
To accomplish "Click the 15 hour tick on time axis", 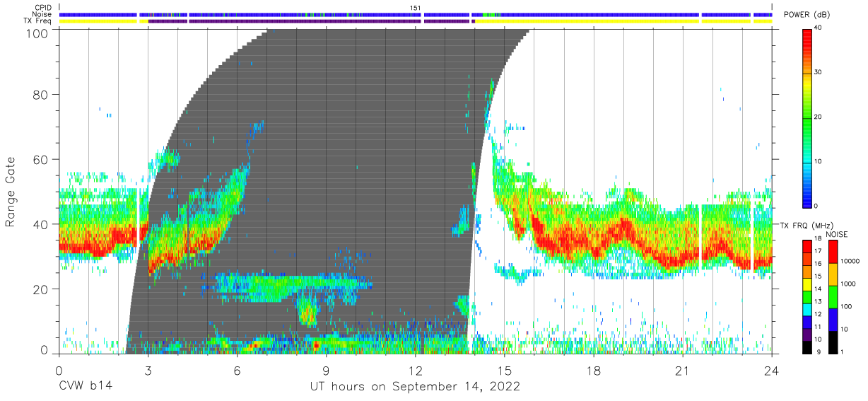I will pyautogui.click(x=505, y=371).
